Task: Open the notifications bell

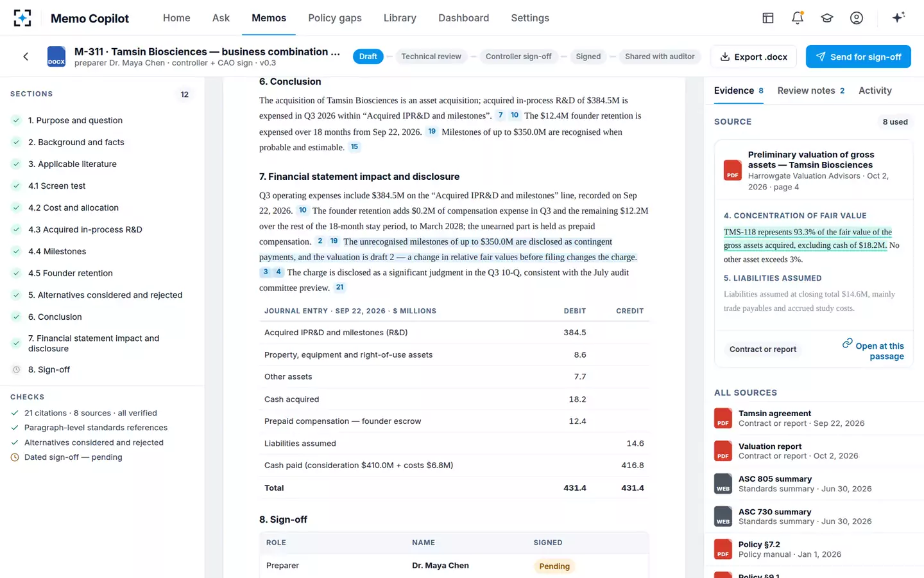Action: pyautogui.click(x=798, y=18)
